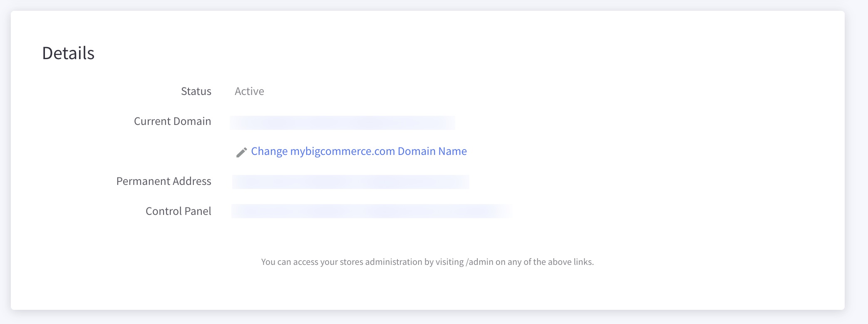Select the Active status text
Screen dimensions: 868x324
coord(249,91)
